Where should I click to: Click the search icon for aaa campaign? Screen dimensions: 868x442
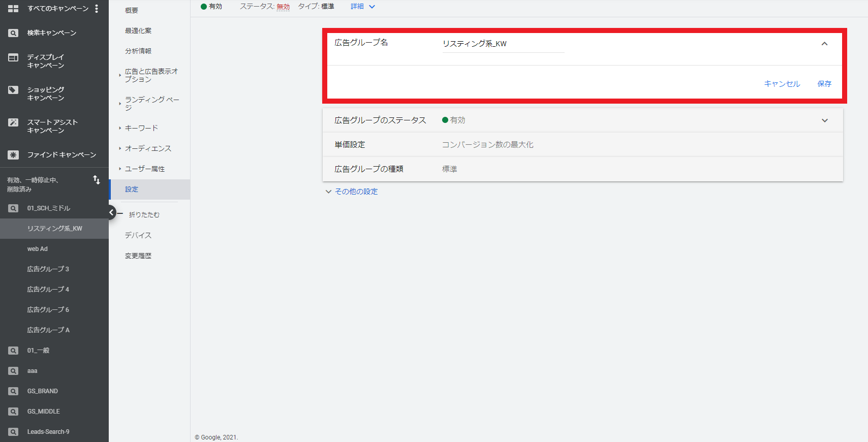tap(13, 371)
